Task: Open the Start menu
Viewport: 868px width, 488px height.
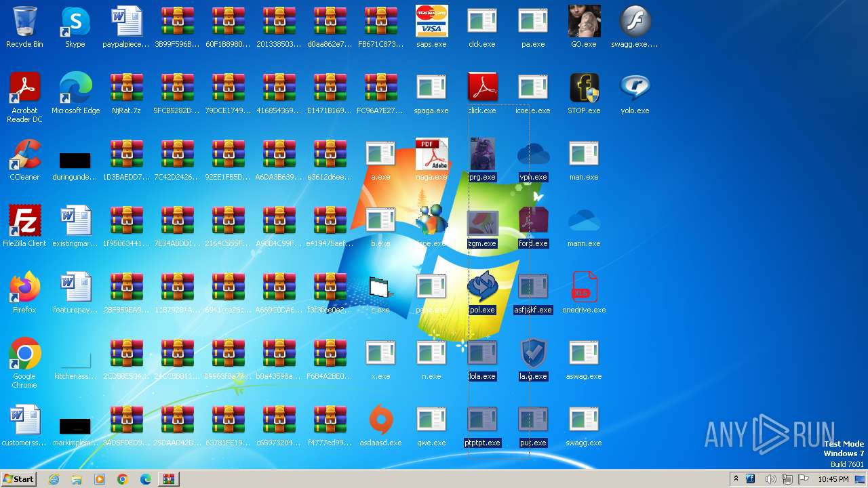Action: (x=18, y=479)
